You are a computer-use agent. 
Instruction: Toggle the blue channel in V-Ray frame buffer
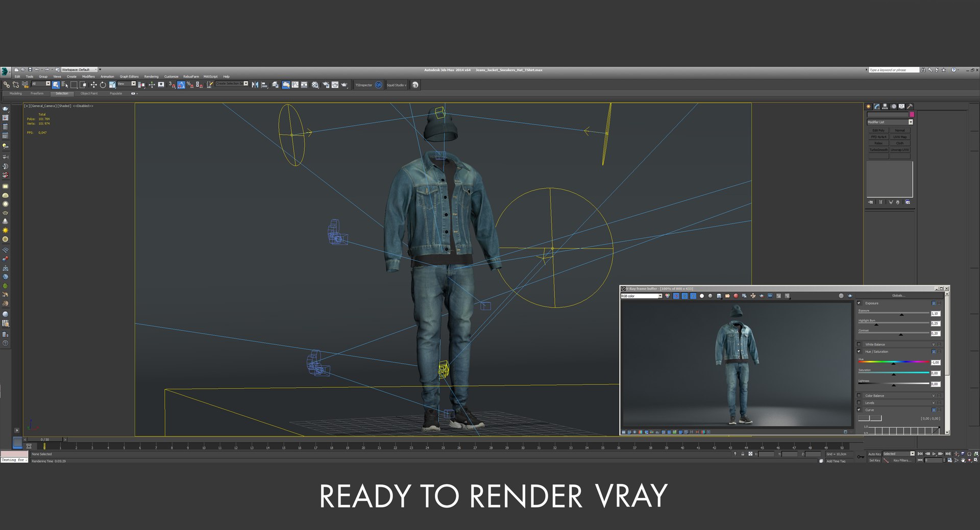693,296
